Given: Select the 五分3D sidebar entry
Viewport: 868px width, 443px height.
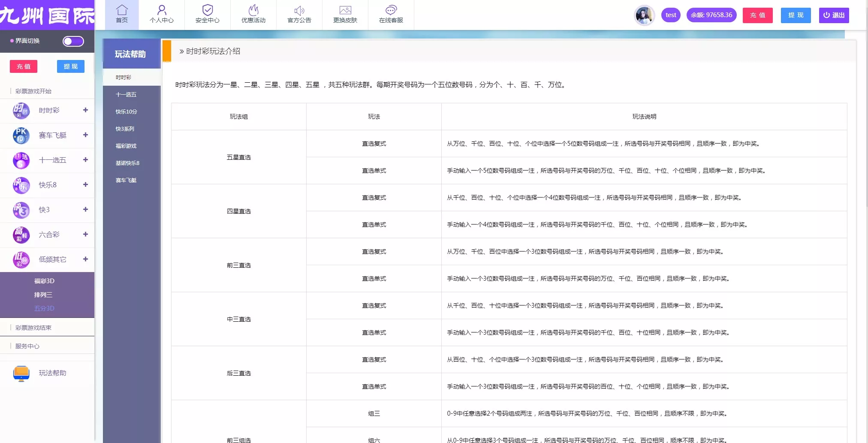Looking at the screenshot, I should pyautogui.click(x=44, y=308).
